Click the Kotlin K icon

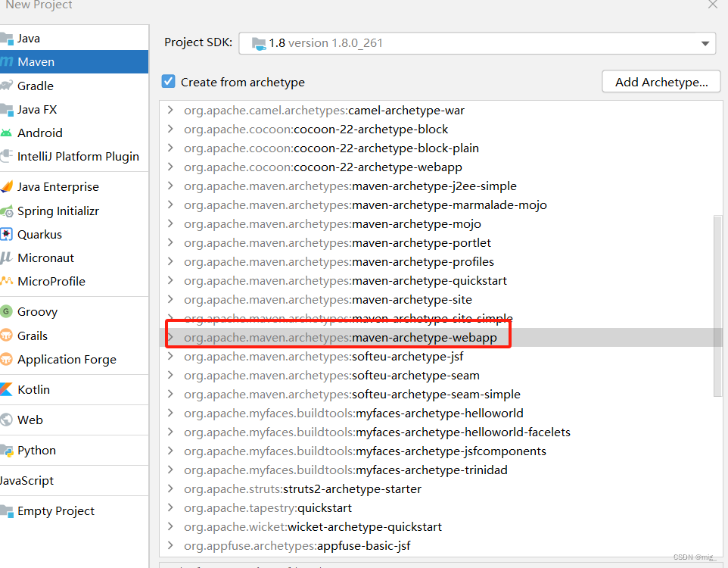point(6,389)
